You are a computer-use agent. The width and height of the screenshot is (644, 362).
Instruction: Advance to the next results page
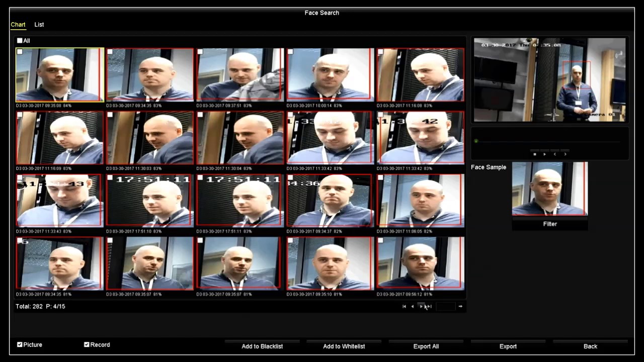421,306
